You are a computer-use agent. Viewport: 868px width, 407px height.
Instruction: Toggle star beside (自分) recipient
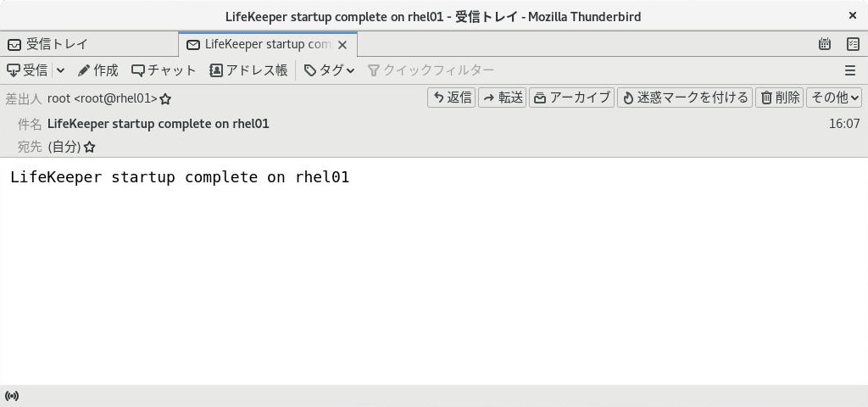[89, 148]
